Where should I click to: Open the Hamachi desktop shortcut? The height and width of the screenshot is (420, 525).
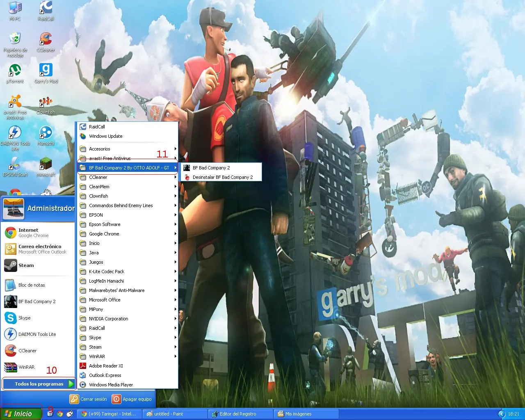46,136
